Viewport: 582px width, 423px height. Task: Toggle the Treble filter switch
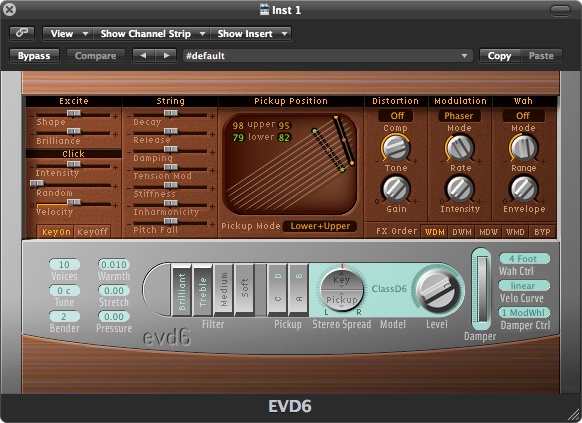[202, 290]
